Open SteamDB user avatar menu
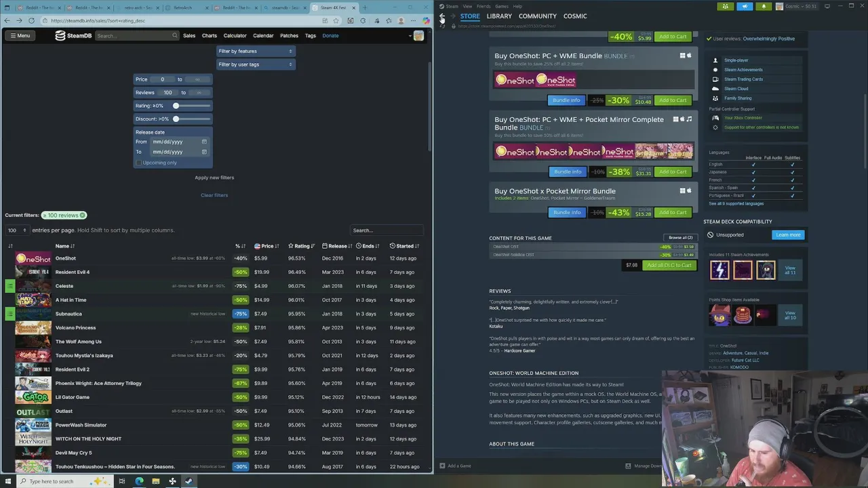Viewport: 868px width, 488px height. pos(418,35)
